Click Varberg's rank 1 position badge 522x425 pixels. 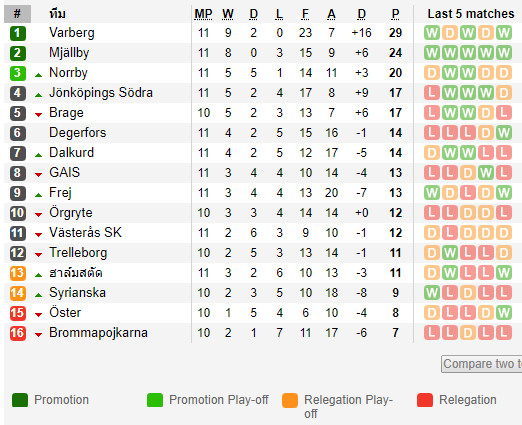coord(18,33)
